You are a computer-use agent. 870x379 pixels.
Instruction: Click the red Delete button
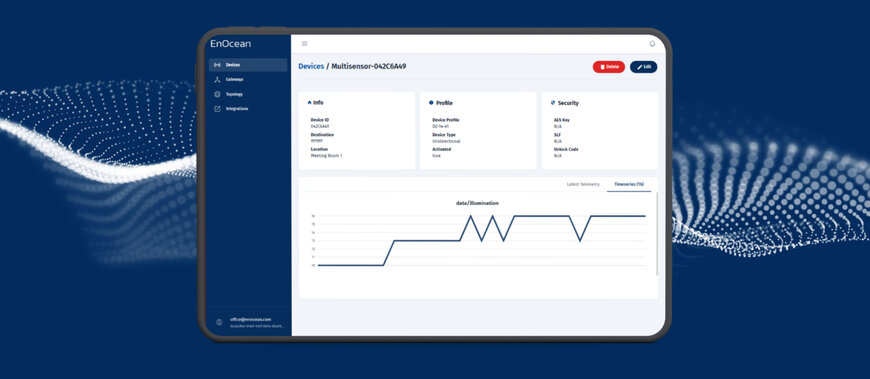coord(609,67)
